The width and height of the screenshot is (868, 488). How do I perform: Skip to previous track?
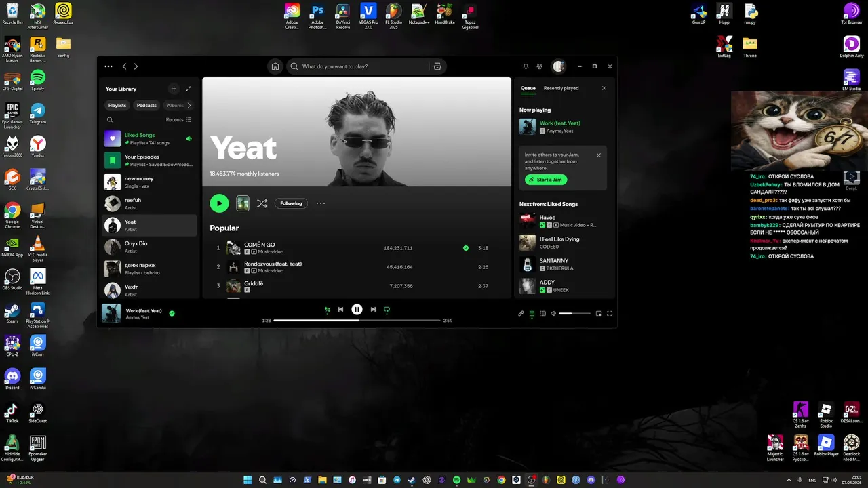pyautogui.click(x=340, y=310)
